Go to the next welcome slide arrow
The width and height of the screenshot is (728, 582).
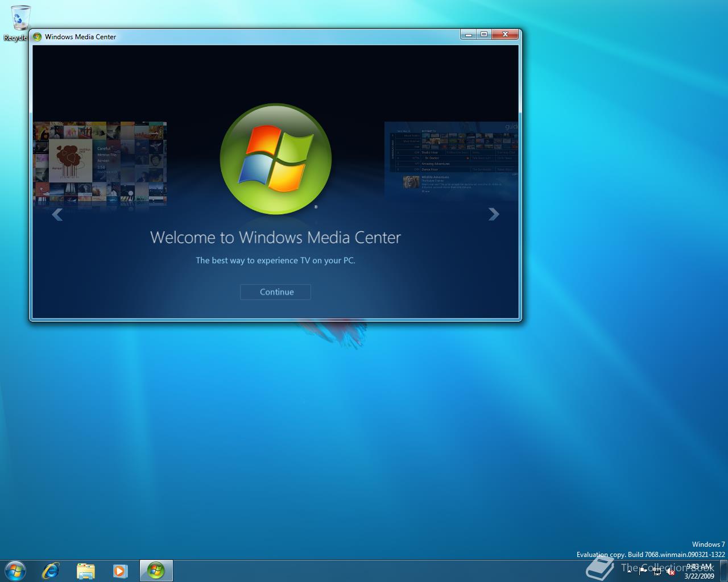494,214
